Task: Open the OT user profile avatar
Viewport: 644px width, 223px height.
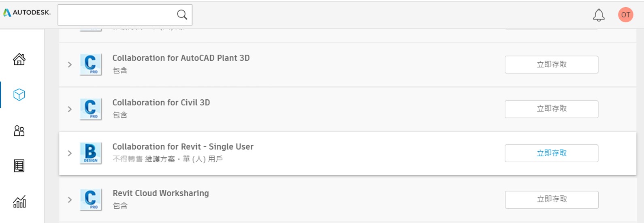Action: [625, 15]
